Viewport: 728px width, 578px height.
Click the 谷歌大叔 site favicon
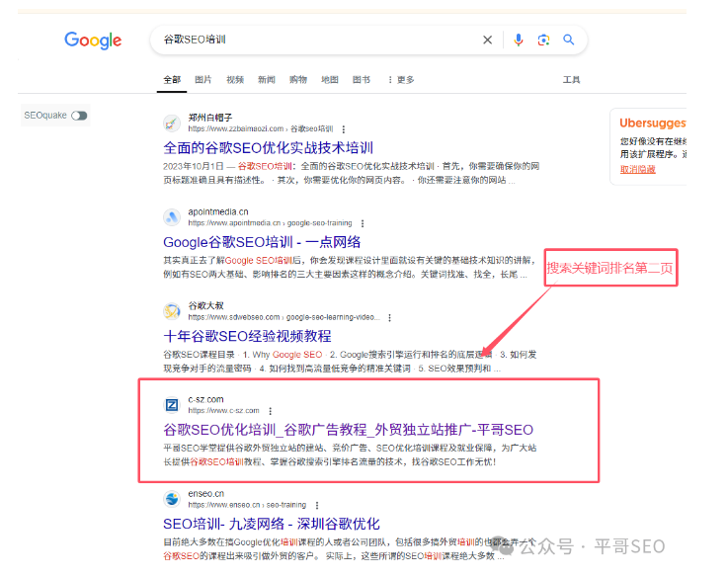(172, 312)
